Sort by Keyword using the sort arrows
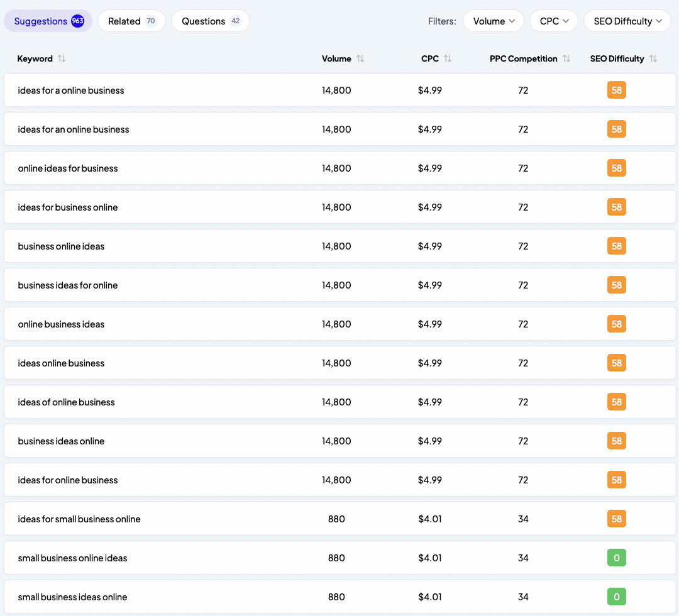 point(62,58)
